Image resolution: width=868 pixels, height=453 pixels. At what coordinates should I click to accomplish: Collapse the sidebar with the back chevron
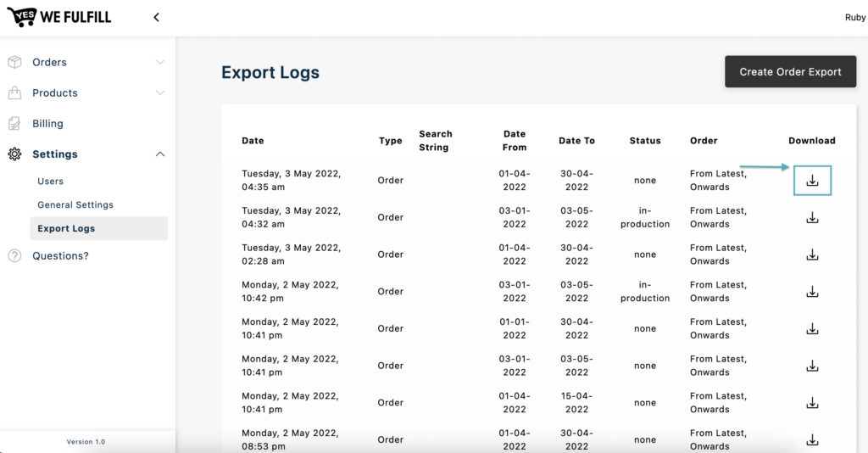[157, 17]
